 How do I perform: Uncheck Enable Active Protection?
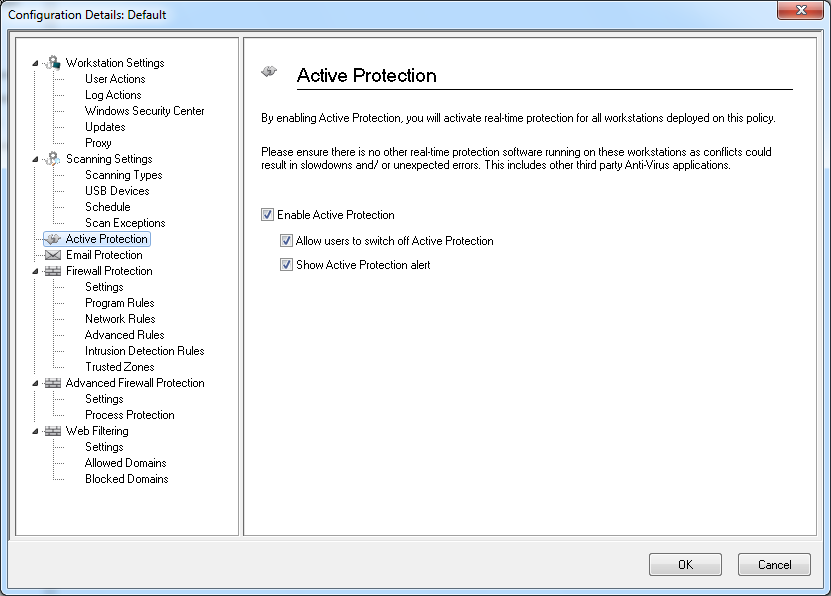[267, 215]
